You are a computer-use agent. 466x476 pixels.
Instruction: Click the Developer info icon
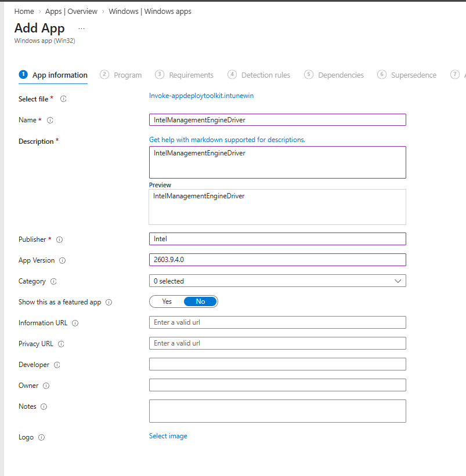[57, 365]
